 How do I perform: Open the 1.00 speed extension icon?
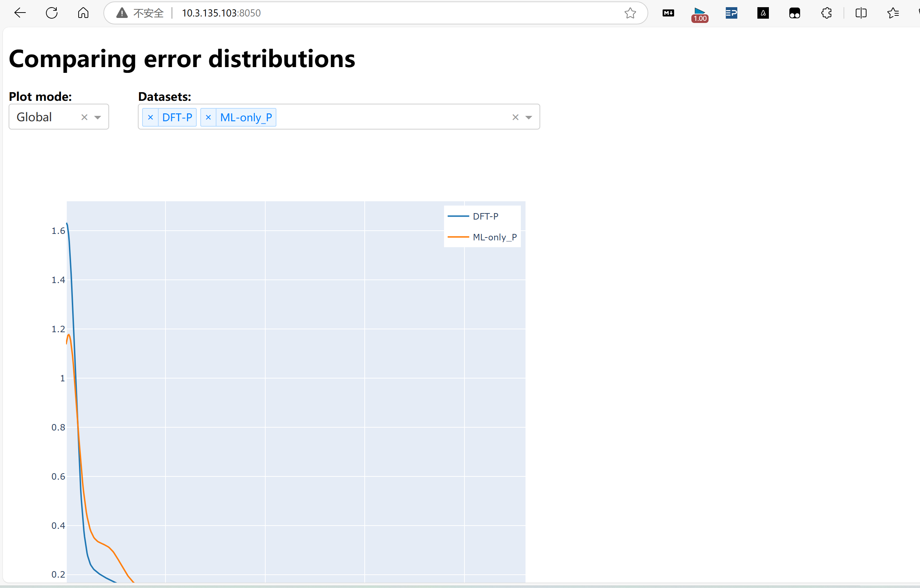[700, 14]
